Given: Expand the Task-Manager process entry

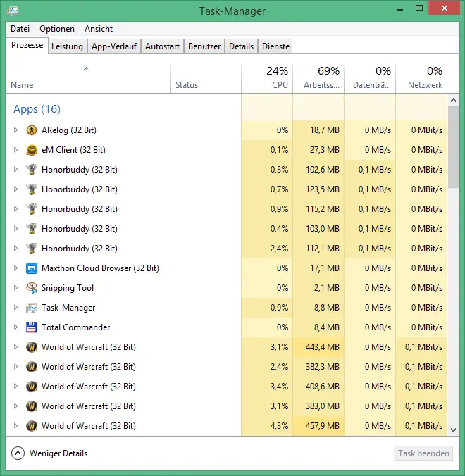Looking at the screenshot, I should (15, 308).
